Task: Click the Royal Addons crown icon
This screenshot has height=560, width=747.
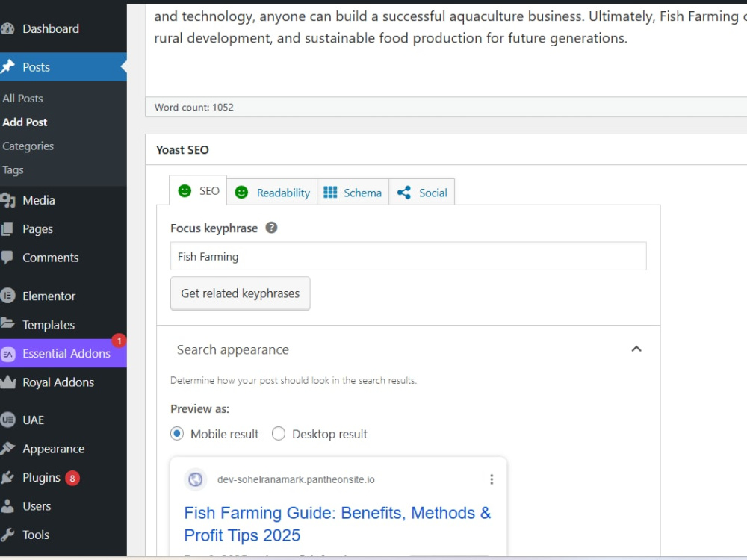Action: coord(7,382)
